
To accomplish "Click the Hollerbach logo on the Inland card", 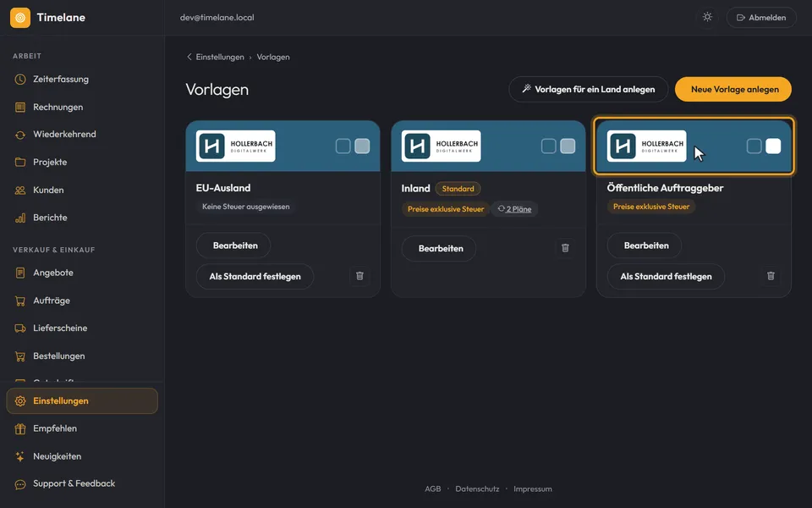I will (442, 146).
